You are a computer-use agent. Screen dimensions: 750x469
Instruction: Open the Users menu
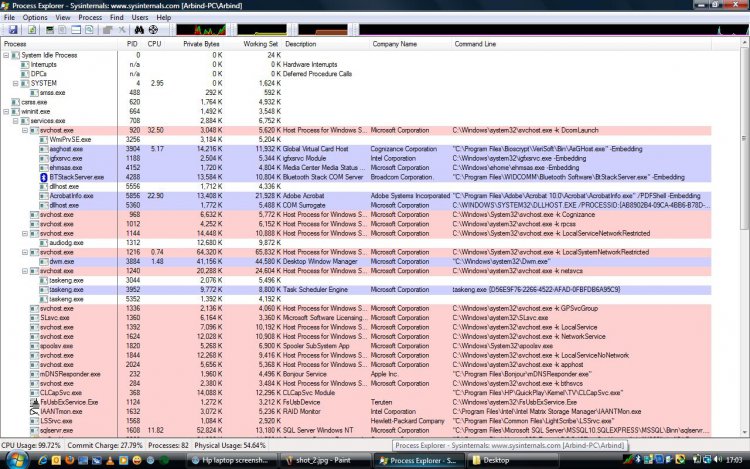[x=140, y=17]
